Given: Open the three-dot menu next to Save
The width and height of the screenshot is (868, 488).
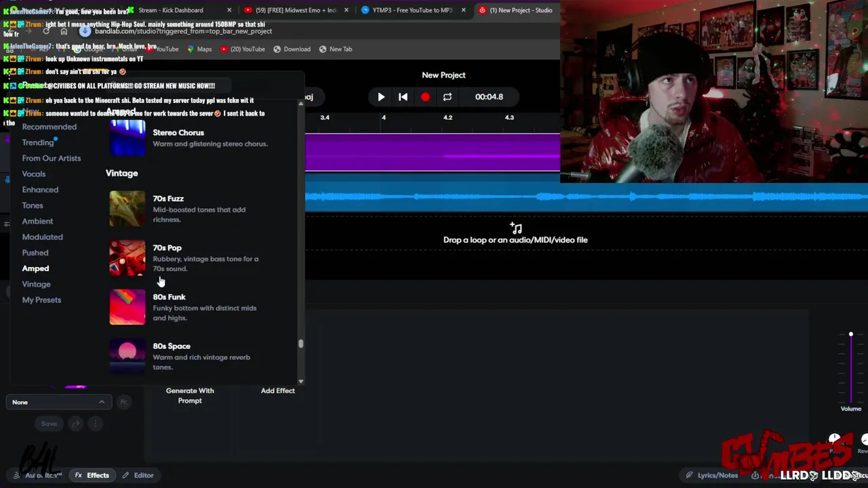Looking at the screenshot, I should (x=96, y=424).
